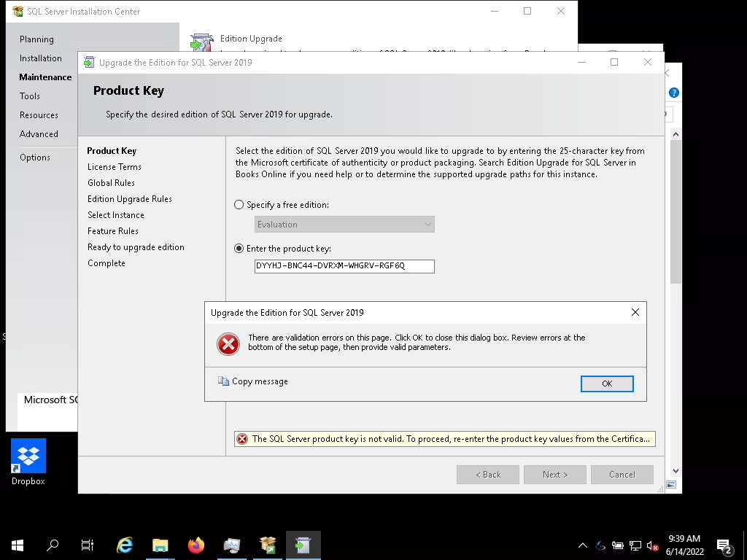Click into the product key field
The width and height of the screenshot is (747, 560).
tap(344, 266)
